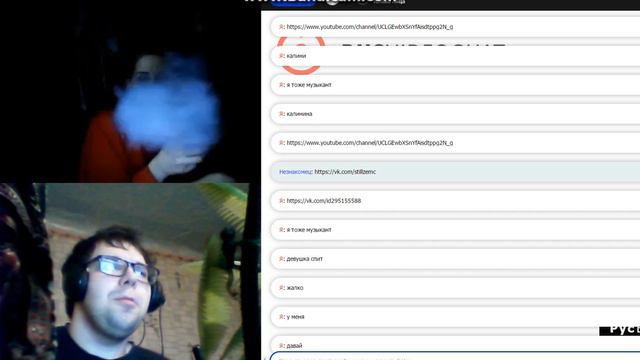
Task: Select the 'калини' chat message
Action: [x=455, y=56]
